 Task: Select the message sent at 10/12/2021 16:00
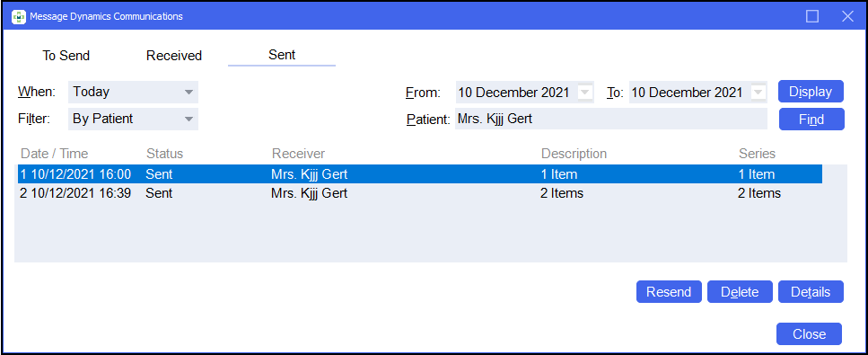(x=419, y=174)
